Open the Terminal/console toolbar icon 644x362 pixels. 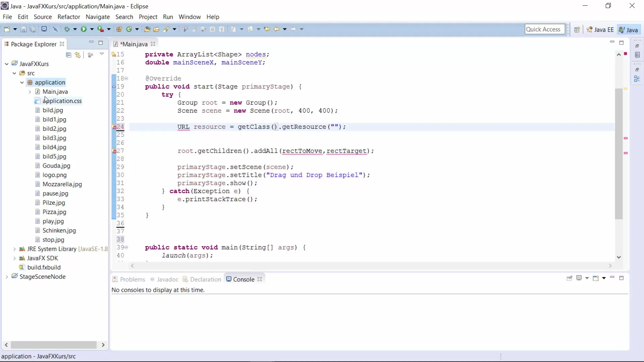click(x=44, y=29)
